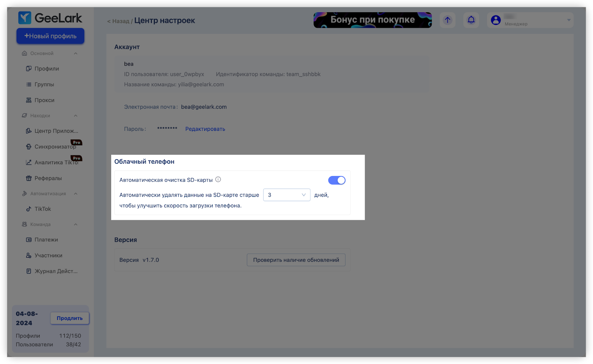Image resolution: width=593 pixels, height=364 pixels.
Task: Click the Groups list icon
Action: (x=29, y=85)
